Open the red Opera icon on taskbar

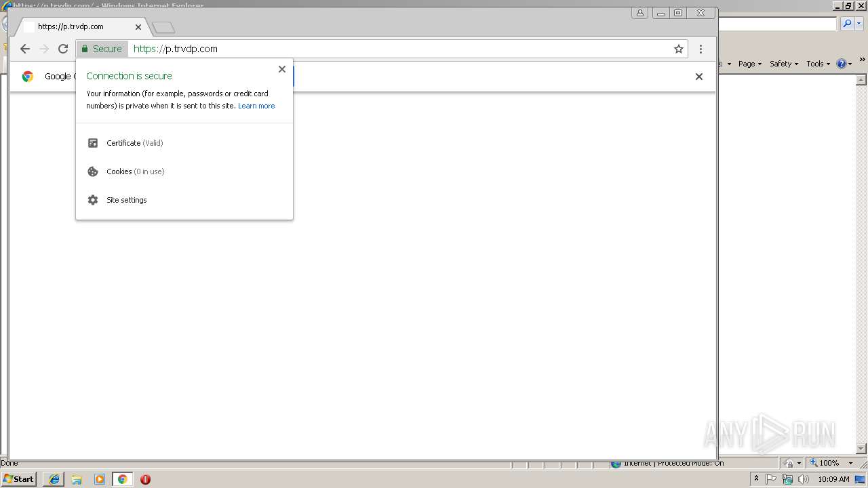coord(145,479)
